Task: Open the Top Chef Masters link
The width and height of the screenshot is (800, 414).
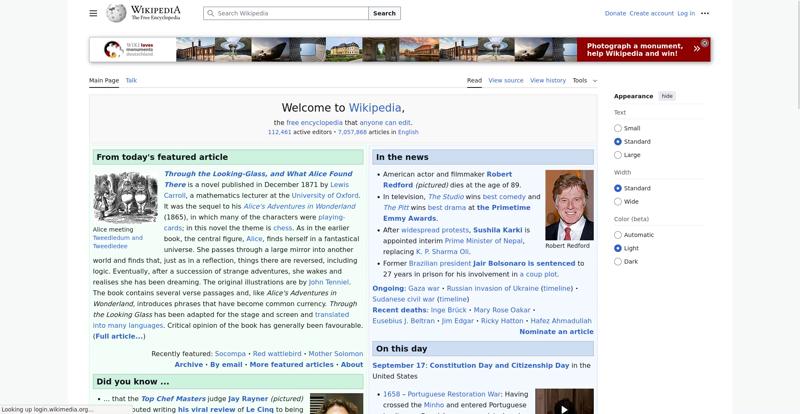Action: [x=173, y=398]
